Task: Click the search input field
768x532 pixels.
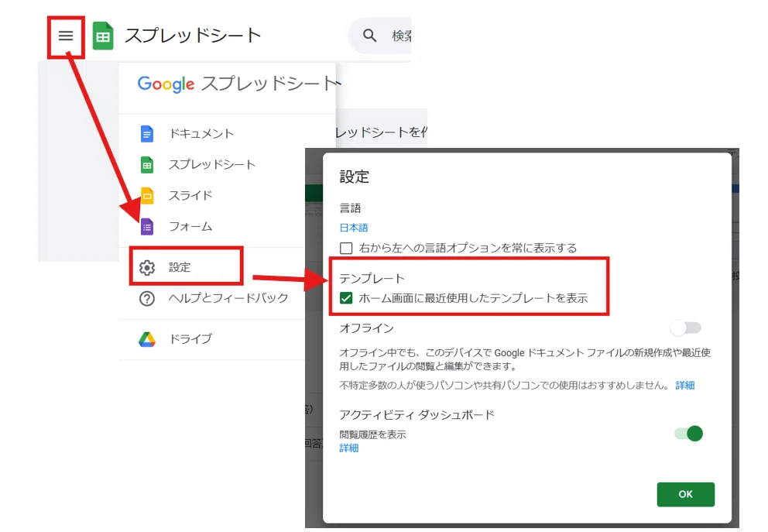Action: click(380, 36)
